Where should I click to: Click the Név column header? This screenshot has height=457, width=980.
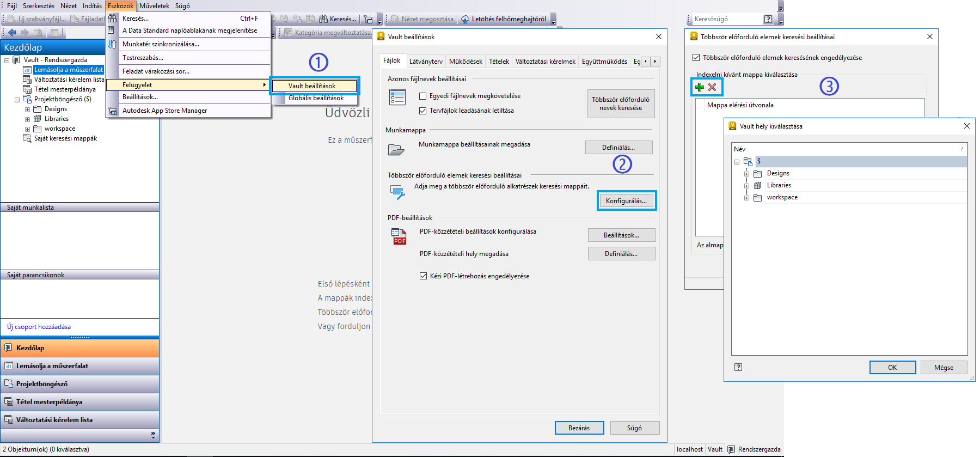tap(849, 149)
